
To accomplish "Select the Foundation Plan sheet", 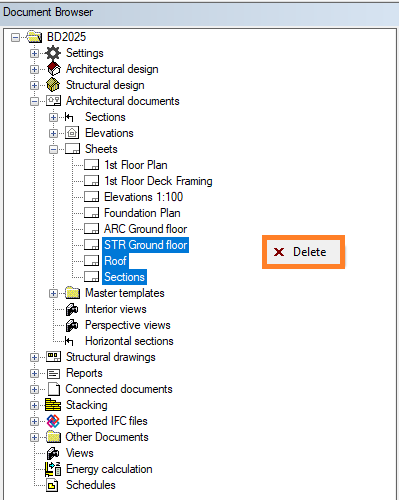I will pos(142,213).
